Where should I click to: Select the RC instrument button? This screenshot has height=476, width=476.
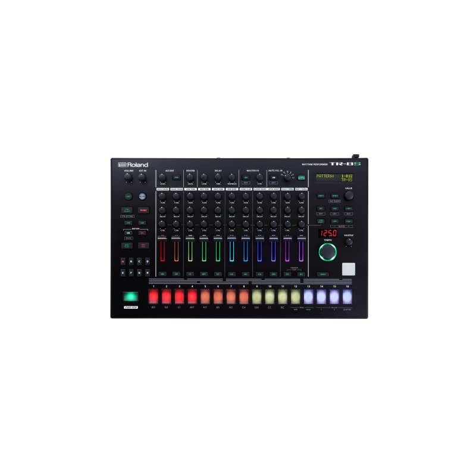301,274
